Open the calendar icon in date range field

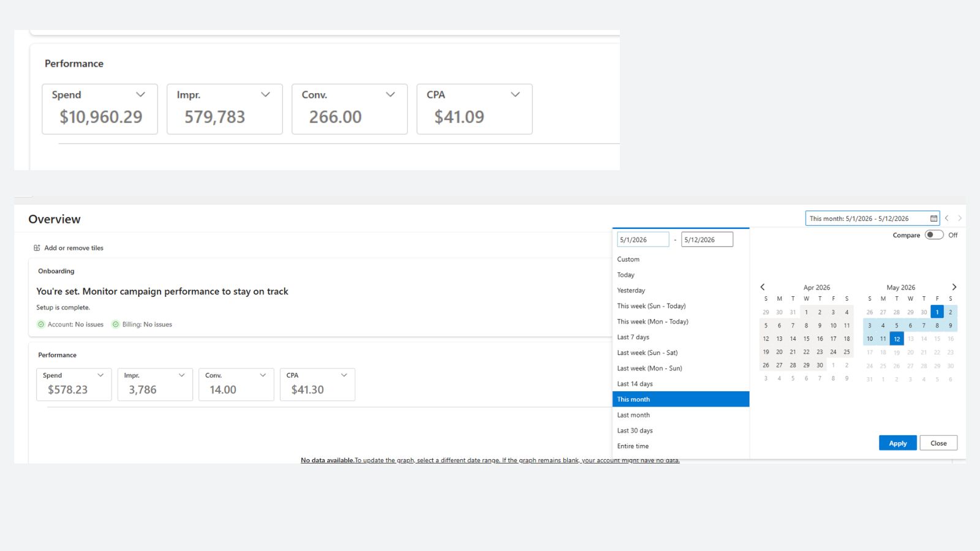[x=933, y=219]
